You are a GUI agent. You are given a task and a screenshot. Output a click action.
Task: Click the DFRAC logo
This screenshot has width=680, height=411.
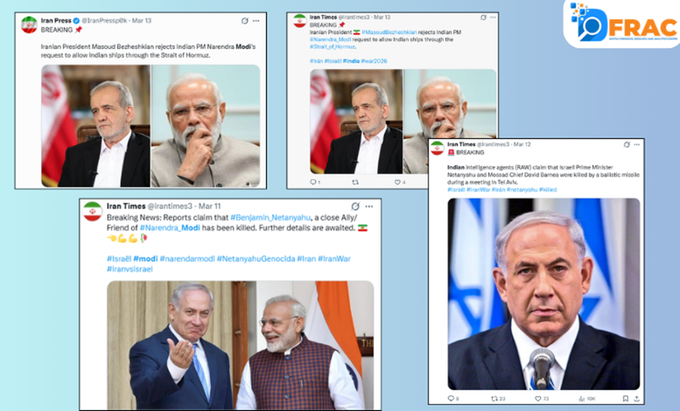(624, 24)
